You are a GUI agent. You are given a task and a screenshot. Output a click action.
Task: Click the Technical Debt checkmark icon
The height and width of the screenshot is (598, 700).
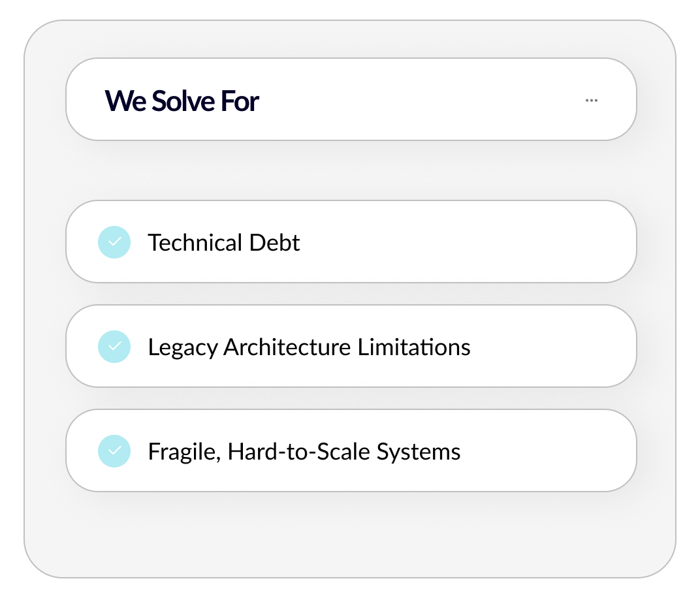coord(114,242)
